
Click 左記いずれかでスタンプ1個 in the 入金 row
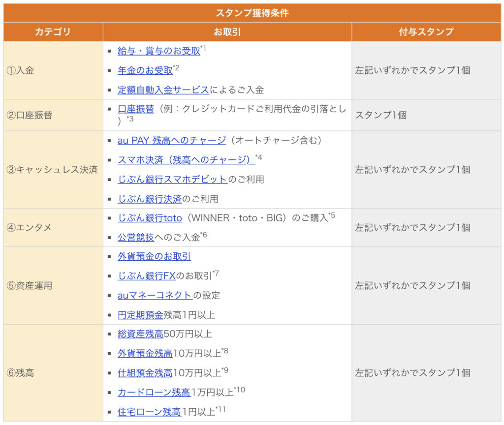click(x=413, y=70)
